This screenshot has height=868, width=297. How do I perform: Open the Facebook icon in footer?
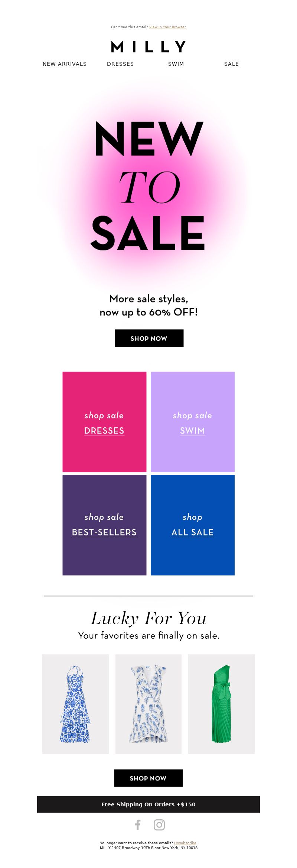[138, 825]
